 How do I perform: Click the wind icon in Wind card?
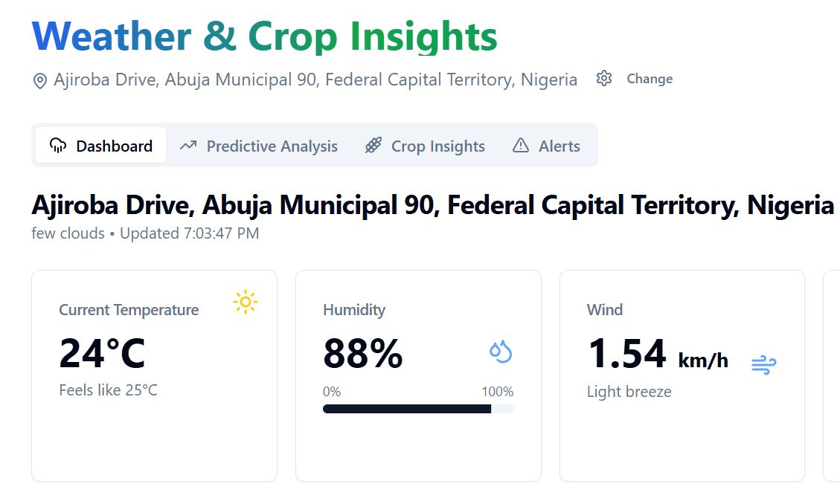click(763, 364)
